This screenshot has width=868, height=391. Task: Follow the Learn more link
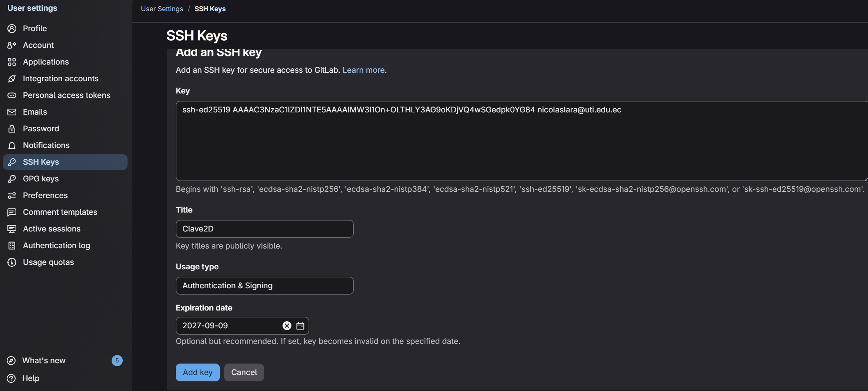363,70
